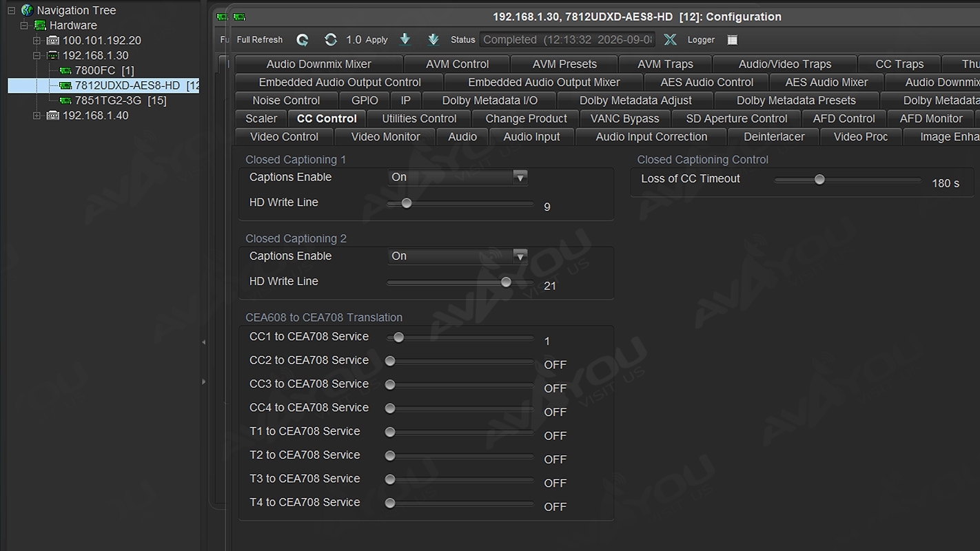Select the 7851TG2-3G [15] device
This screenshot has height=551, width=980.
click(x=113, y=101)
